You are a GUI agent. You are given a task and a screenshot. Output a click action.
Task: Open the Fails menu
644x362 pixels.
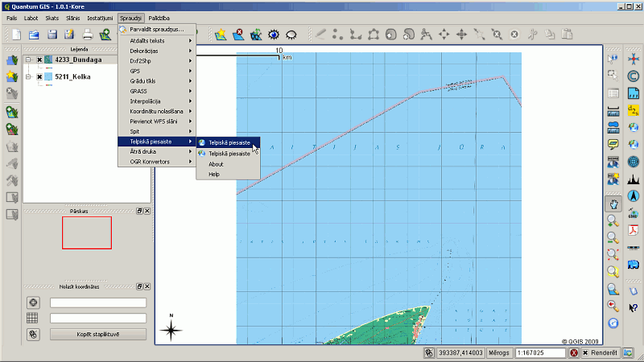point(12,18)
